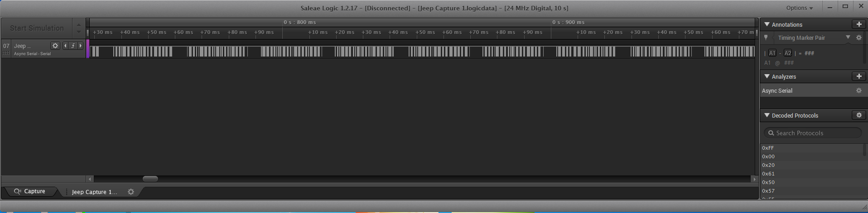Jump to previous edge on Jeep channel

coord(65,46)
